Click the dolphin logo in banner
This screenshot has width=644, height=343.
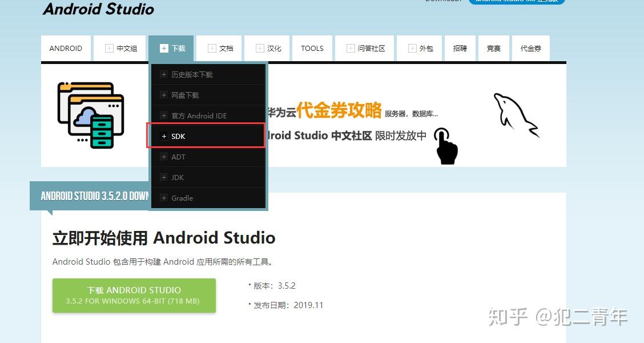[516, 115]
